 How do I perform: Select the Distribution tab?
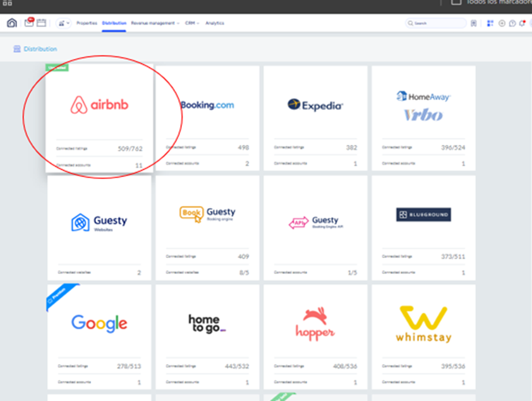tap(114, 23)
